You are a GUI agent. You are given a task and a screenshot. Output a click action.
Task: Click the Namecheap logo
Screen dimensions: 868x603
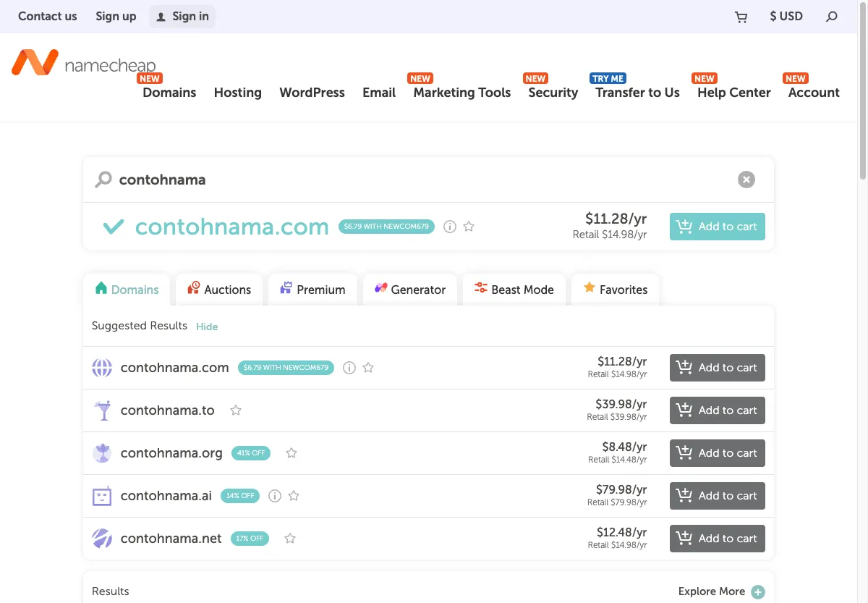tap(83, 64)
